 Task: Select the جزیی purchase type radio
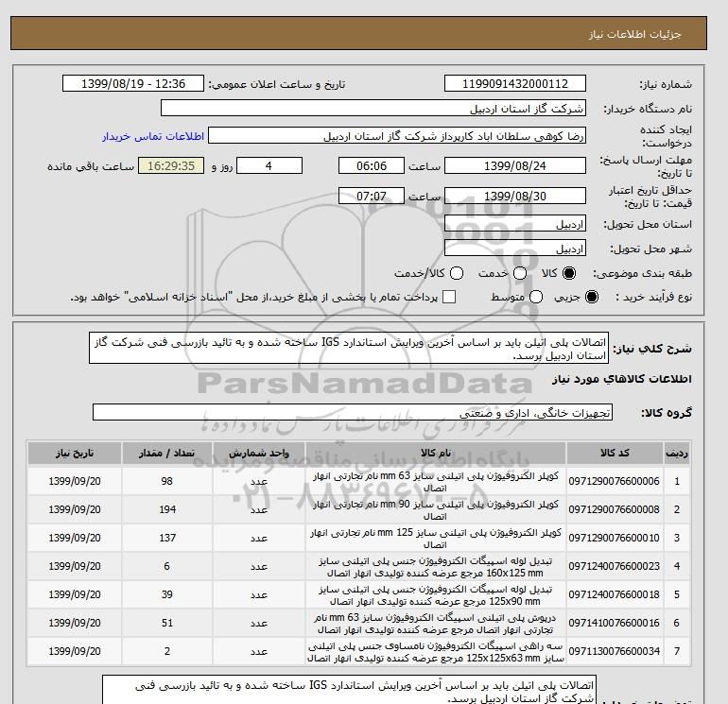pyautogui.click(x=592, y=297)
